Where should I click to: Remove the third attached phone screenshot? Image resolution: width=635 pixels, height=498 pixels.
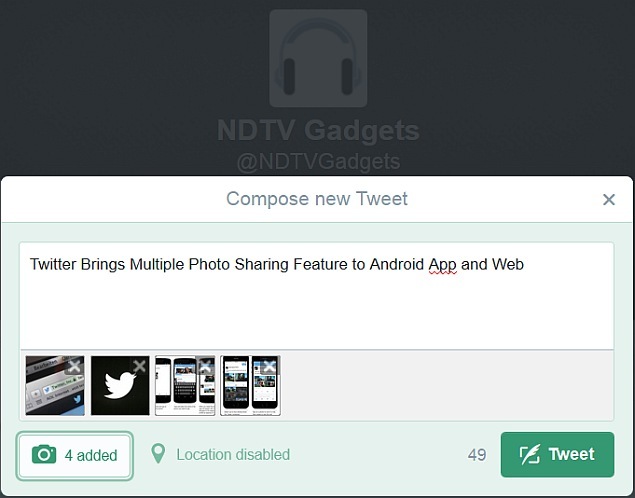[205, 367]
